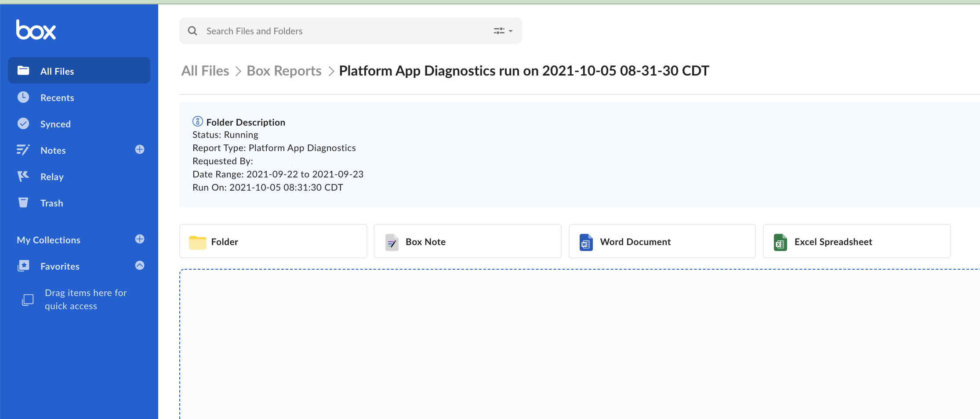Collapse the Favorites section
The height and width of the screenshot is (419, 980).
coord(139,265)
